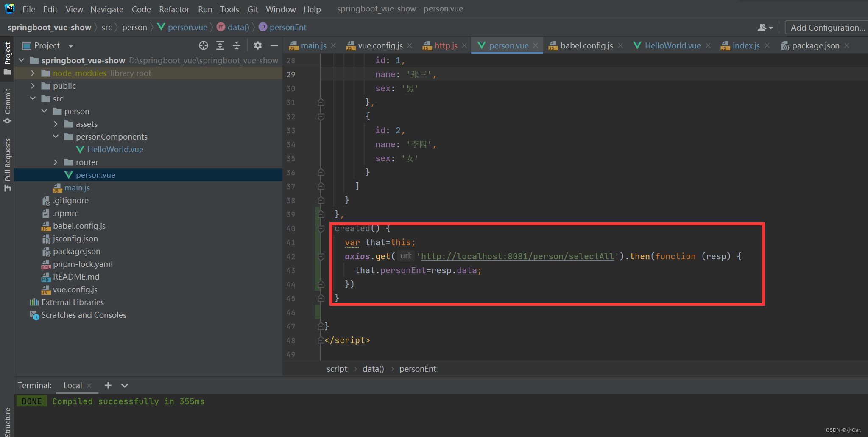
Task: Click the Collapse All icon in Project panel
Action: [237, 45]
